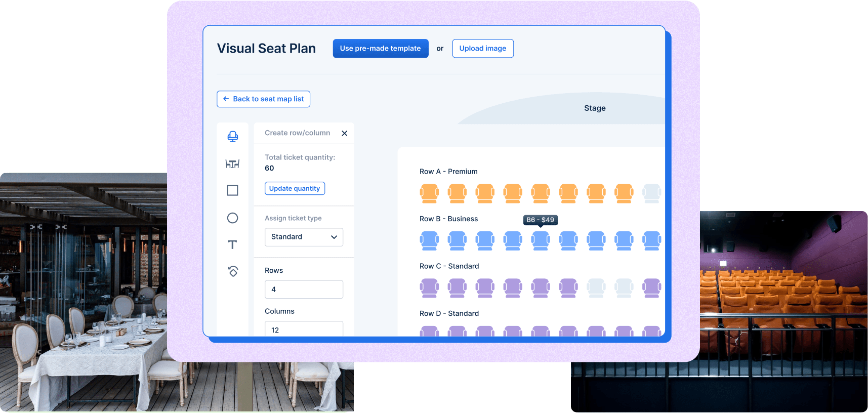Image resolution: width=868 pixels, height=413 pixels.
Task: Click the rotate tool icon
Action: pos(233,271)
